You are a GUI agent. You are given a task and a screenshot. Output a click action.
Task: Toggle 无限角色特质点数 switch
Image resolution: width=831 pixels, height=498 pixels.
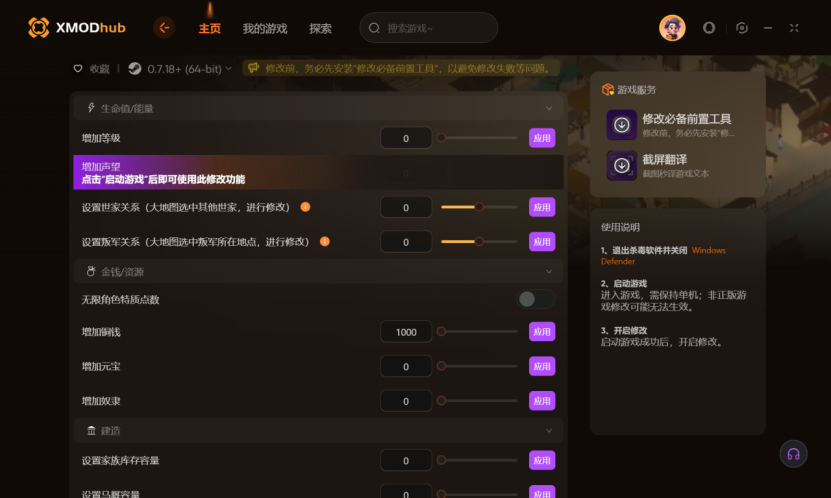[535, 299]
